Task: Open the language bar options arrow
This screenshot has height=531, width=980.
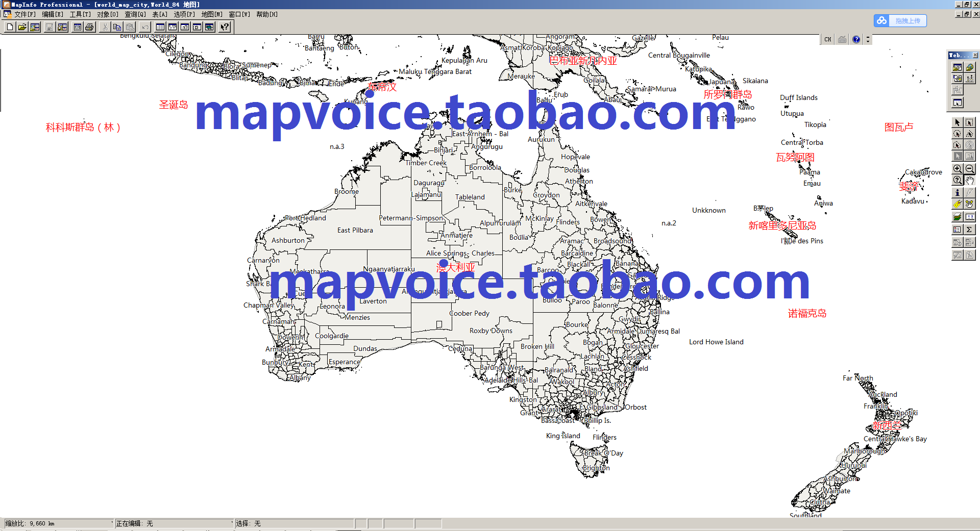Action: 868,39
